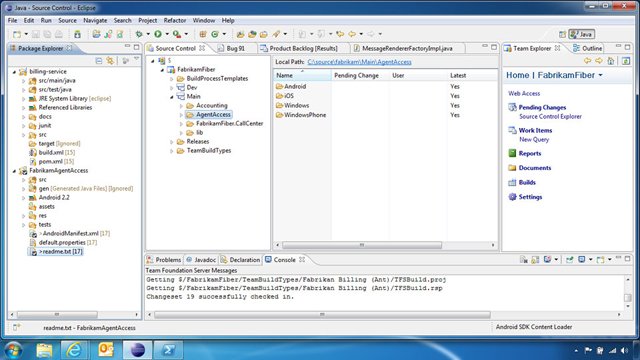The height and width of the screenshot is (360, 640).
Task: Open the Run button dropdown arrow
Action: coord(167,34)
